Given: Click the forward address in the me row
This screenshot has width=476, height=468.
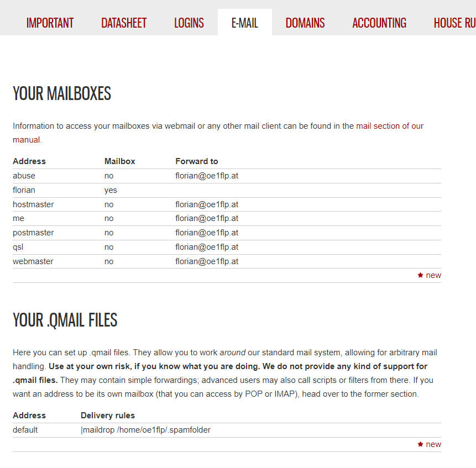Looking at the screenshot, I should tap(207, 218).
